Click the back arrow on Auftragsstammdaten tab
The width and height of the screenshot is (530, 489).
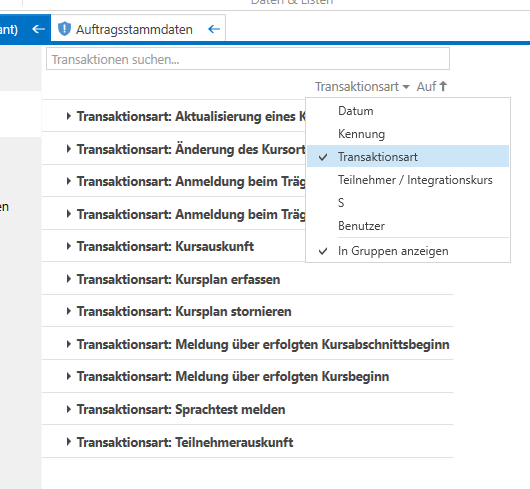pyautogui.click(x=214, y=29)
